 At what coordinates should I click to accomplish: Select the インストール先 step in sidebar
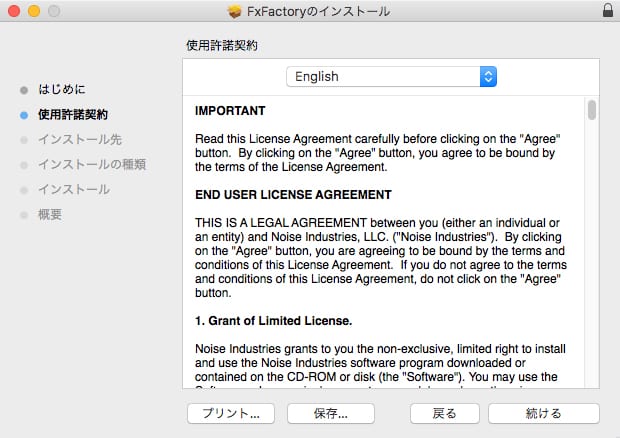(x=80, y=140)
